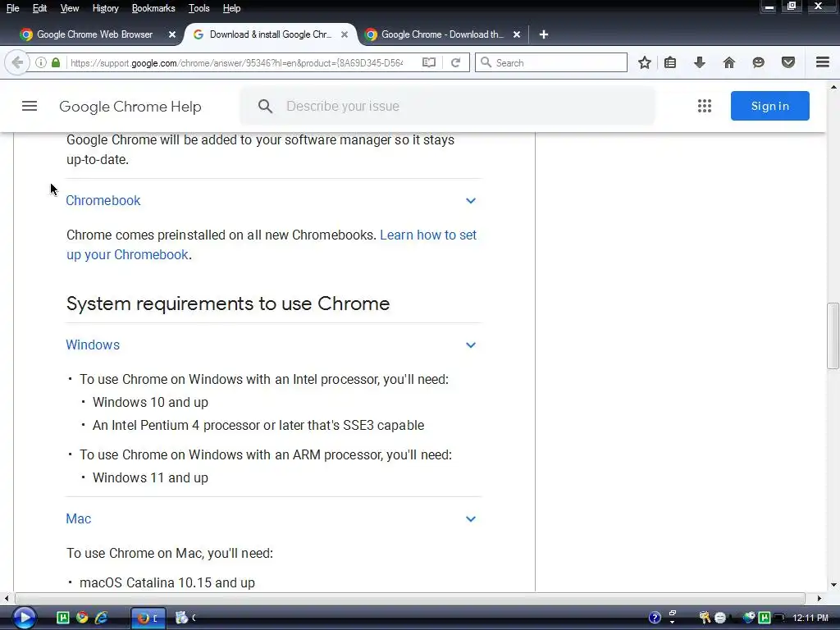Reload the page with the refresh icon

tap(455, 62)
